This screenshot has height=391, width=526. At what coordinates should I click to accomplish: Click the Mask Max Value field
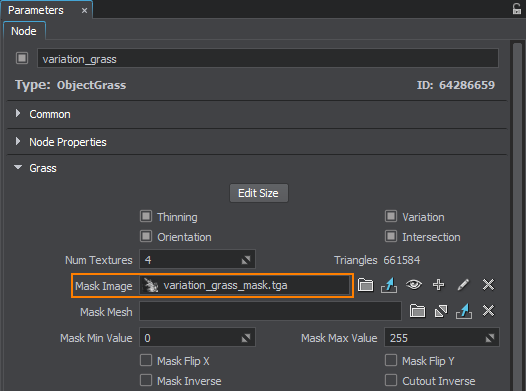441,337
